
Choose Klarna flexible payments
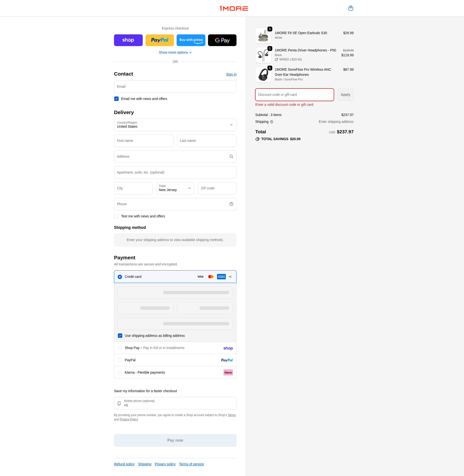point(120,372)
